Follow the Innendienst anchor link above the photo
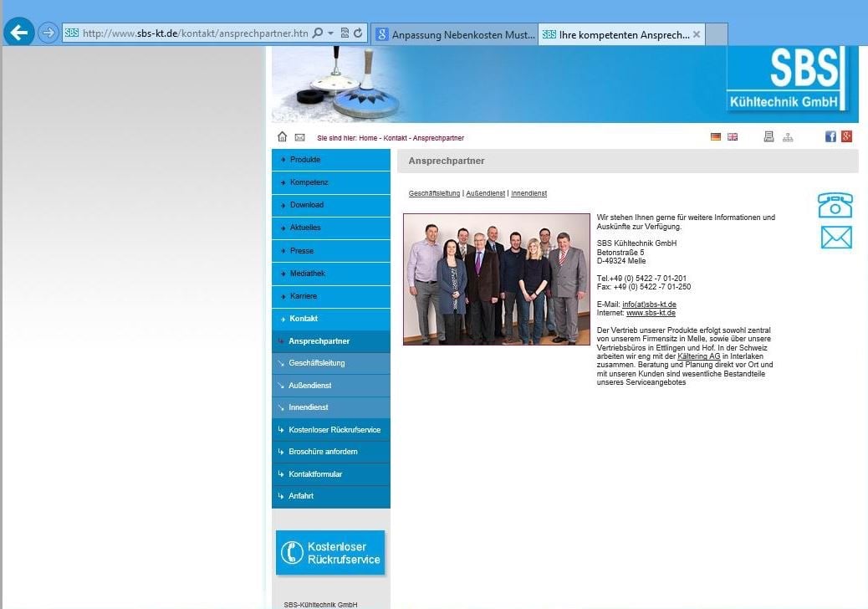The image size is (868, 609). [528, 193]
